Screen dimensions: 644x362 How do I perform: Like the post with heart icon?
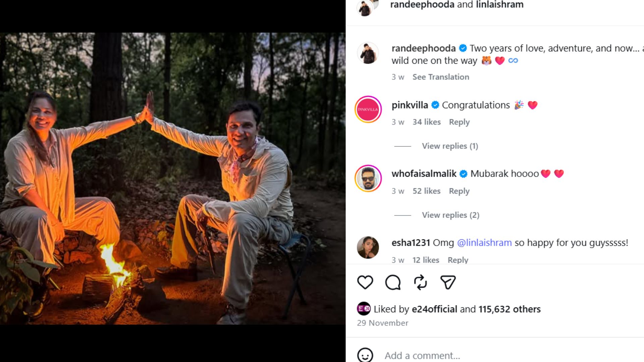(365, 282)
